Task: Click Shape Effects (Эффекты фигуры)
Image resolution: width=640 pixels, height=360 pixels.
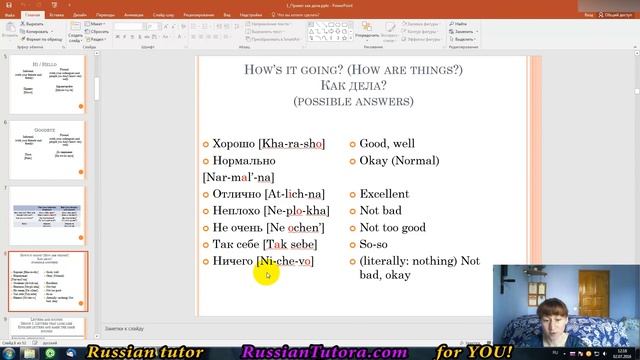Action: (x=421, y=39)
